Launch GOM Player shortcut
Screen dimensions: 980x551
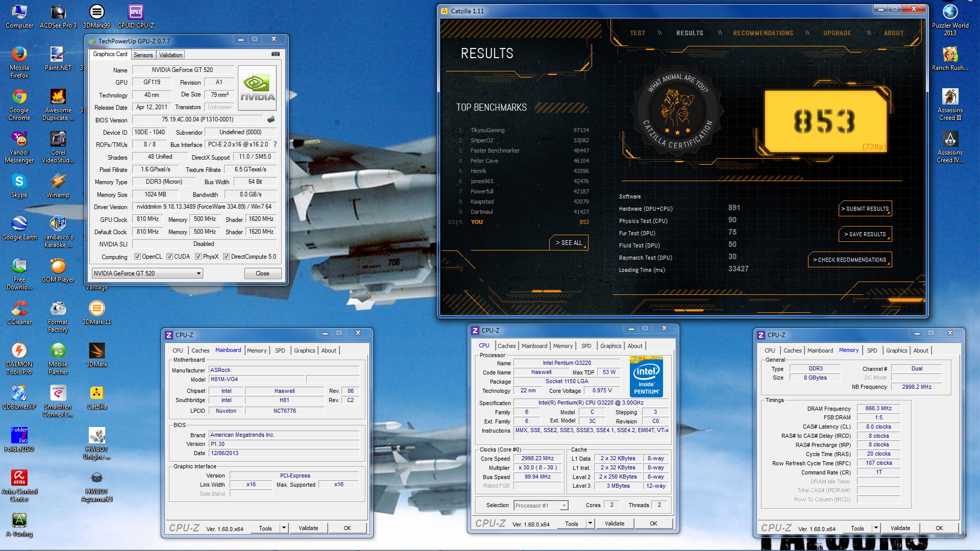click(x=58, y=270)
